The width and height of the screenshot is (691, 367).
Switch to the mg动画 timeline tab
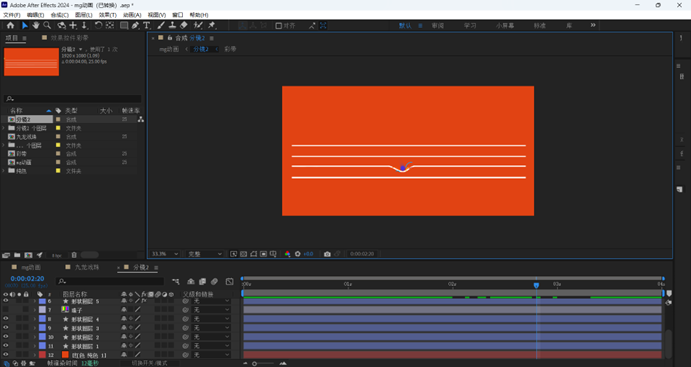tap(31, 267)
